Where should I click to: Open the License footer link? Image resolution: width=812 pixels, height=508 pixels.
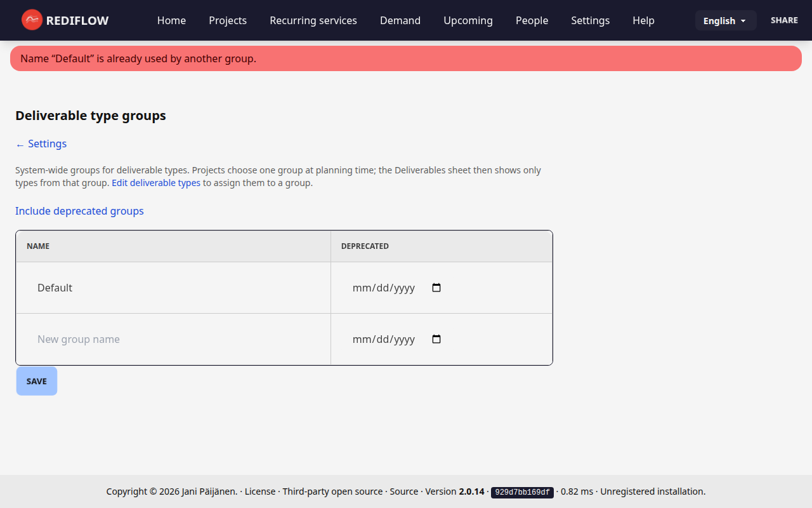click(260, 491)
